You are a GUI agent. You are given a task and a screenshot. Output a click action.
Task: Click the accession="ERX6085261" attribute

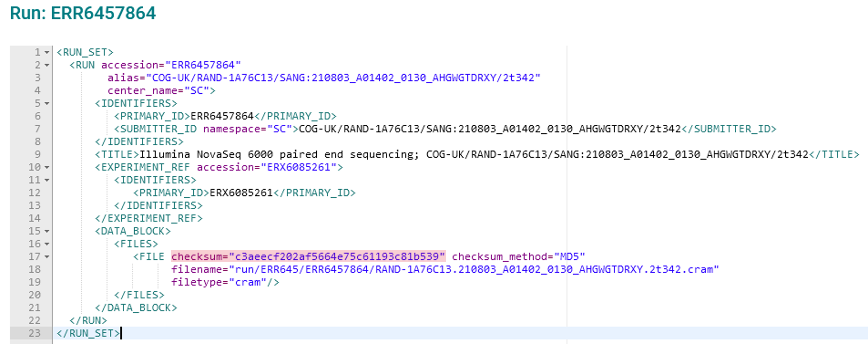click(x=267, y=167)
